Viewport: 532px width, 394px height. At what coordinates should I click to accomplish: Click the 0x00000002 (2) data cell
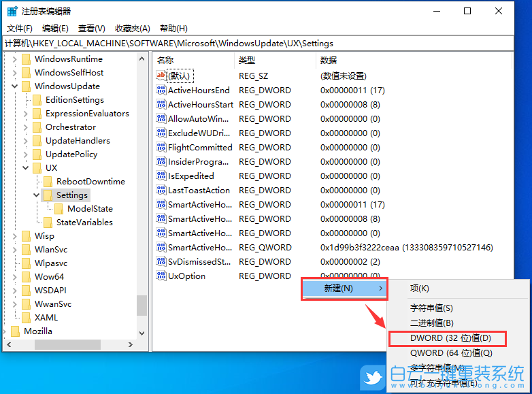coord(350,262)
